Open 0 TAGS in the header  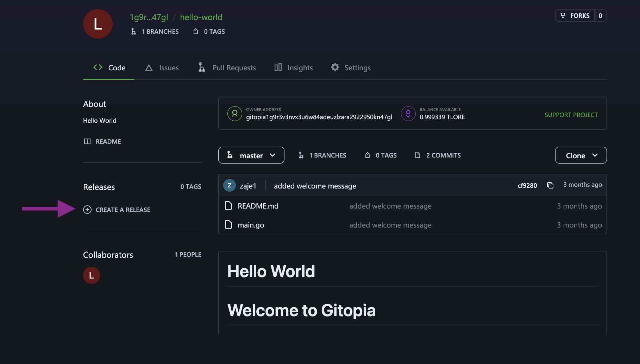pos(214,31)
